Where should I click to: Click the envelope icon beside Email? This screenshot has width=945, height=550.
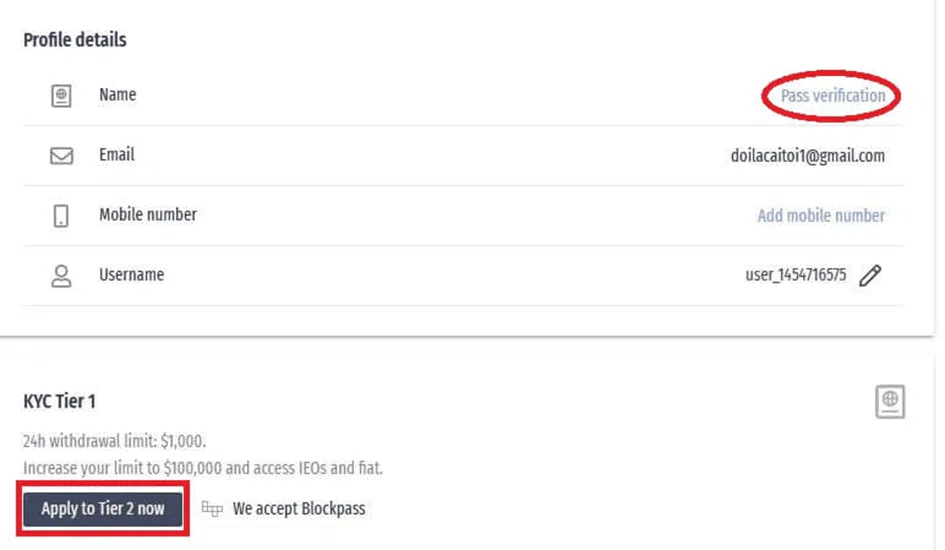(x=61, y=156)
